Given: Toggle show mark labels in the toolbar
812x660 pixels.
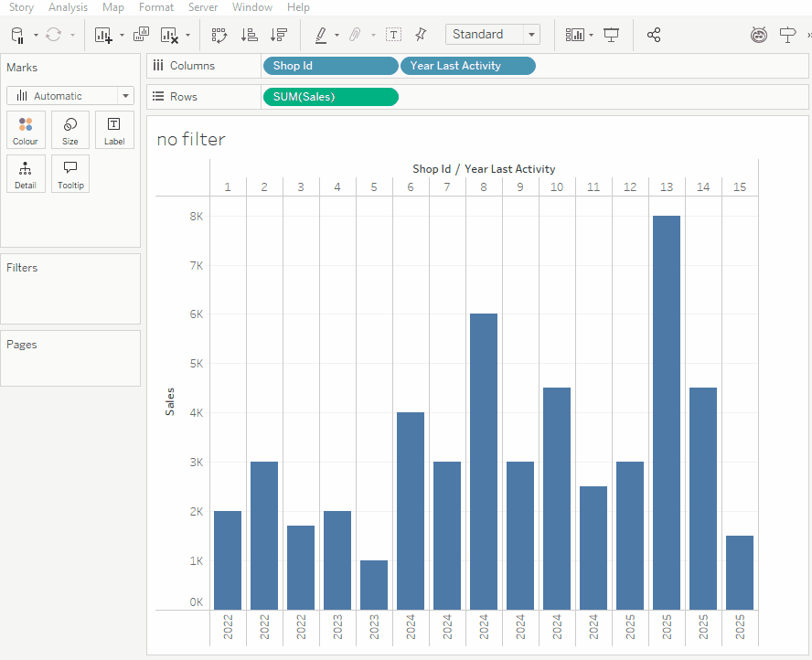Looking at the screenshot, I should [393, 35].
